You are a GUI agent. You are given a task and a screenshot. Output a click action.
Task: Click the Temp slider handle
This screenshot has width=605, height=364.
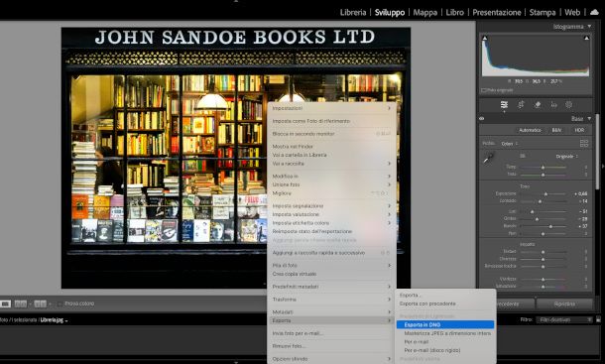click(543, 168)
